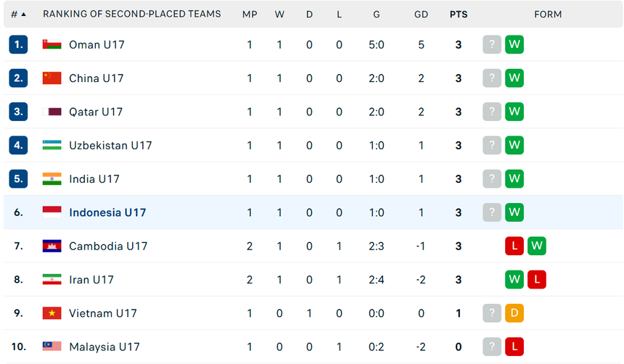Click Iran's green W form badge
This screenshot has height=364, width=624.
click(514, 279)
